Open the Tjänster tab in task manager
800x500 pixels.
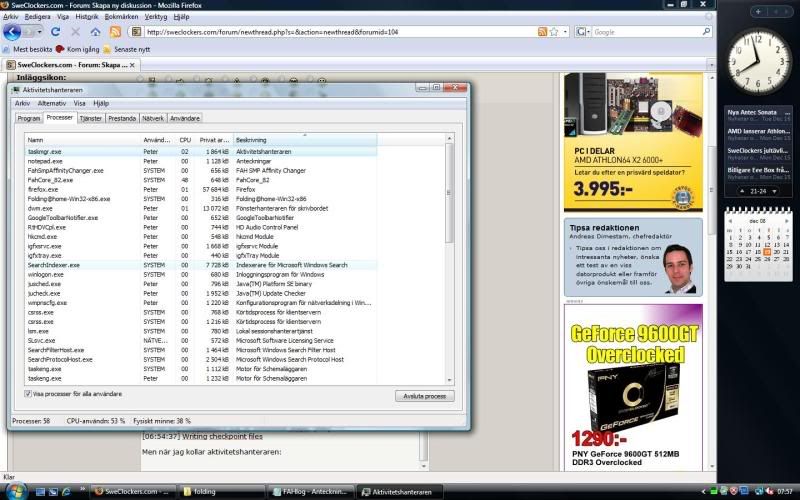(x=90, y=118)
